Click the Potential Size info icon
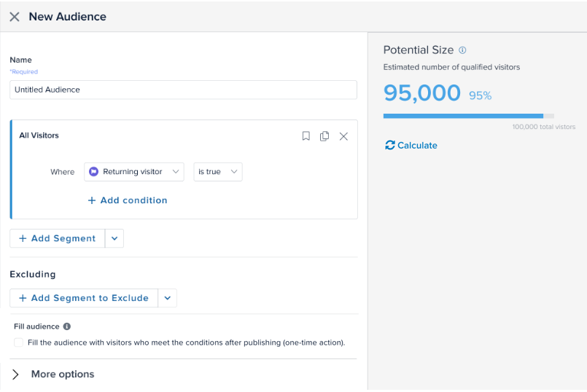Screen dimensions: 587x392 462,50
